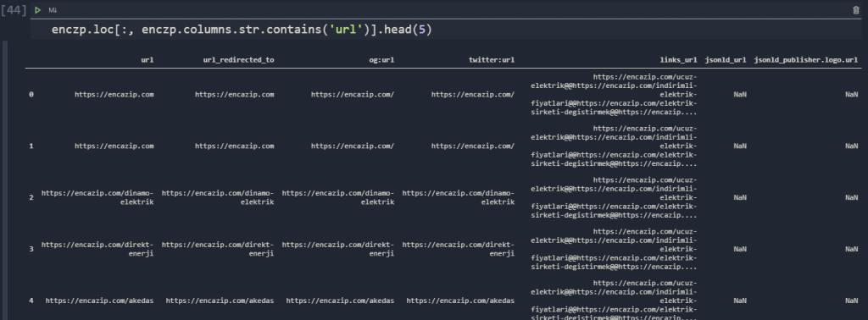Screen dimensions: 868x320
Task: Select the [44] execution count label
Action: point(14,10)
